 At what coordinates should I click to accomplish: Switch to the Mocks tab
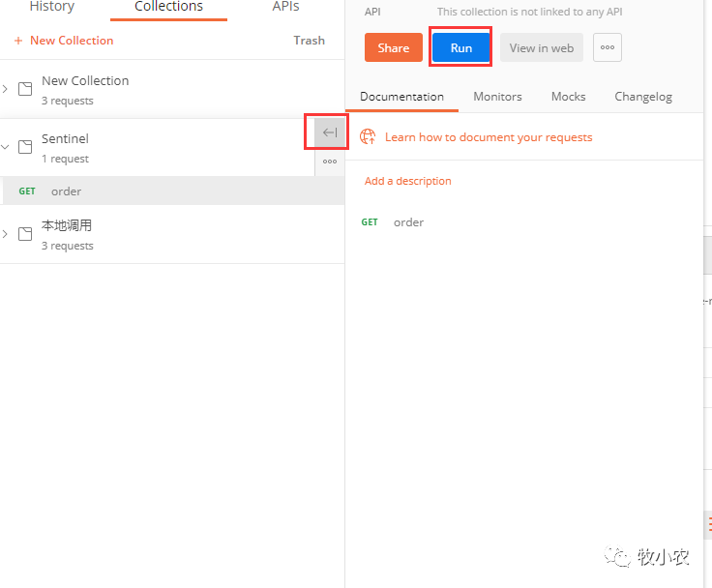tap(569, 97)
